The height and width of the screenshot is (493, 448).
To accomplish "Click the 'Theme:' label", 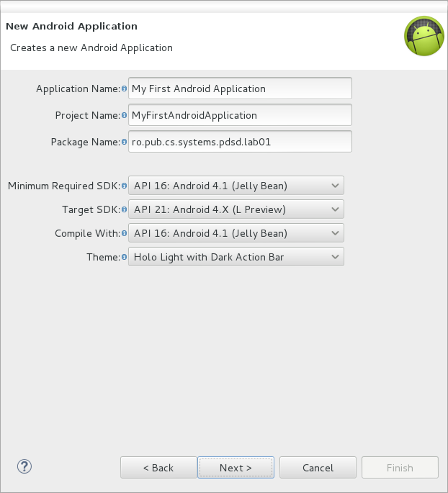I will click(104, 257).
